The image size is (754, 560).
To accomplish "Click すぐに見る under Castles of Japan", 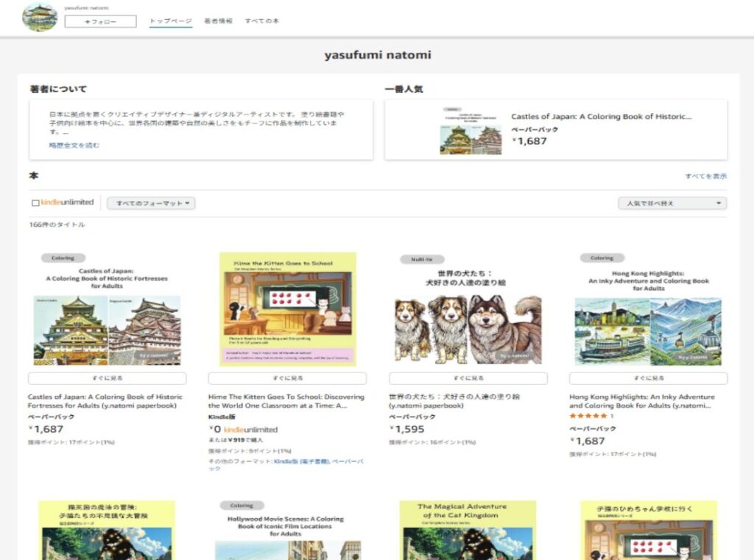I will pyautogui.click(x=107, y=378).
